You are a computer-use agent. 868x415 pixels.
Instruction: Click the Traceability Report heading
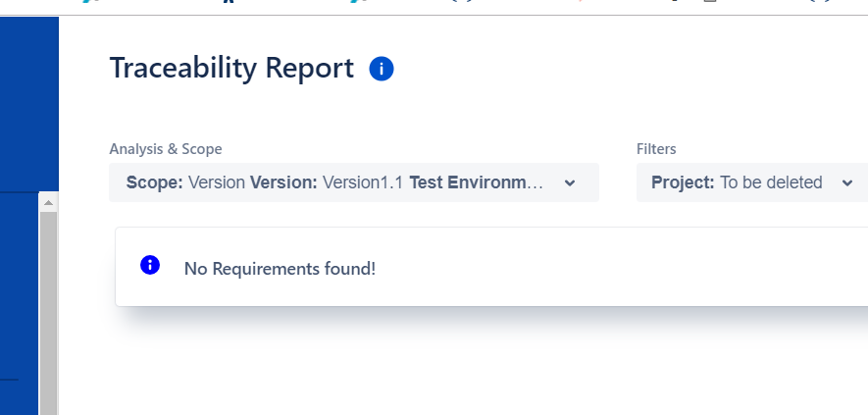231,68
